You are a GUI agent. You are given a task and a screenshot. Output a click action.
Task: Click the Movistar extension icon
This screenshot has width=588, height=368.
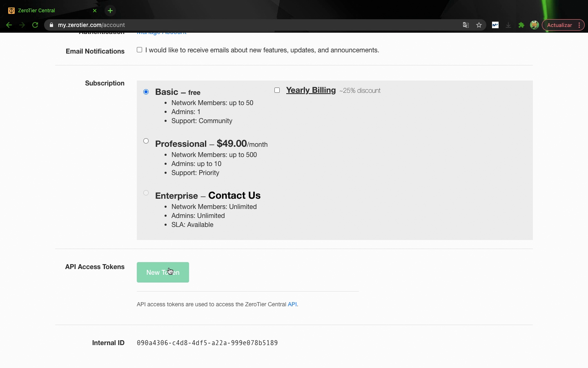pos(495,25)
